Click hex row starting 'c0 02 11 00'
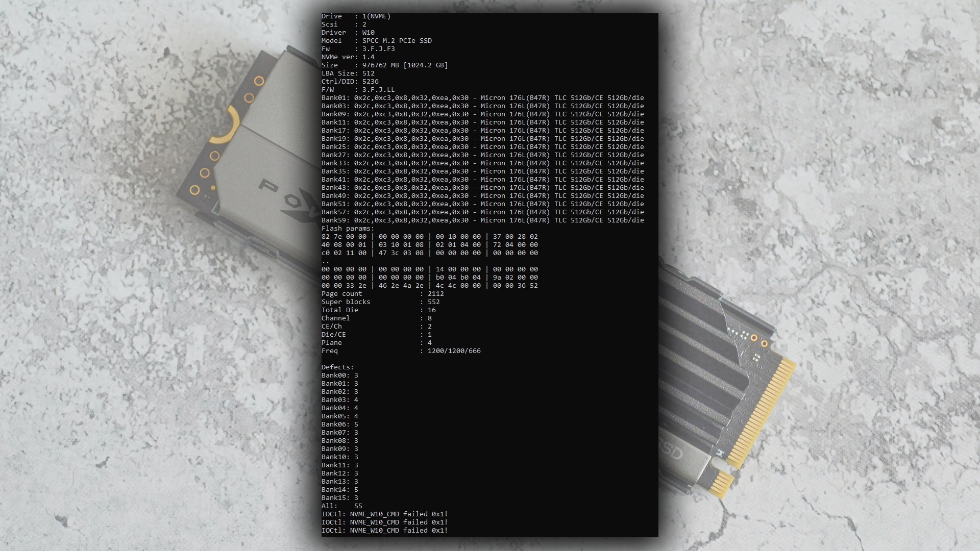Image resolution: width=980 pixels, height=551 pixels. [x=430, y=253]
